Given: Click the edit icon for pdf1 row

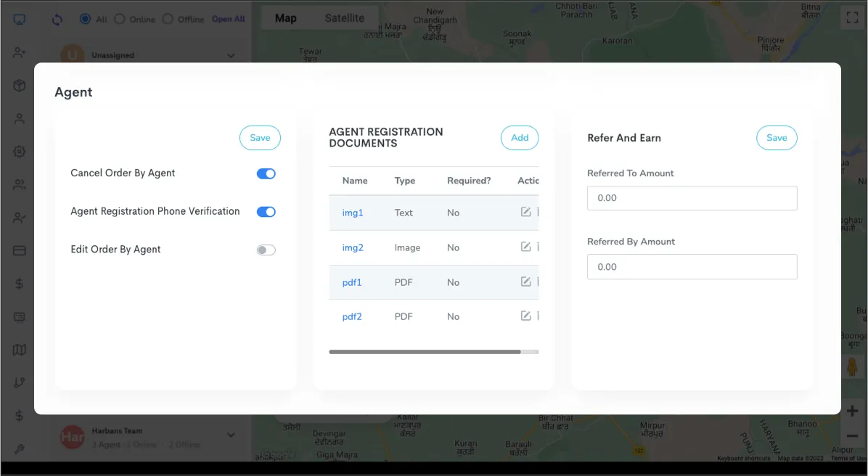Looking at the screenshot, I should [x=526, y=282].
